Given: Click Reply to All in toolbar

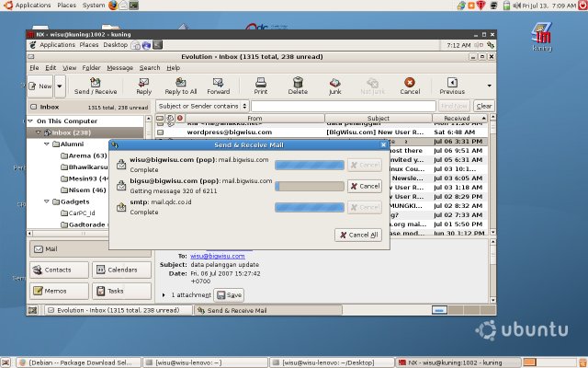Looking at the screenshot, I should click(181, 86).
